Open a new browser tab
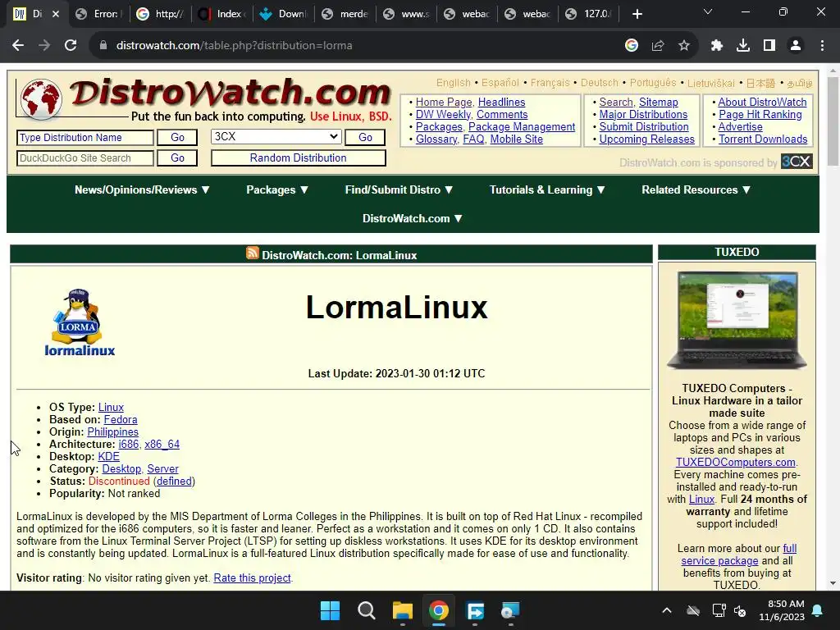This screenshot has height=630, width=840. [x=637, y=14]
